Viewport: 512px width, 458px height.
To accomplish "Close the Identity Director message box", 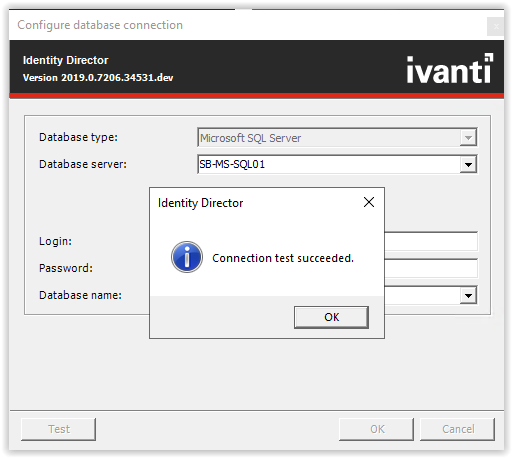I will click(x=369, y=202).
